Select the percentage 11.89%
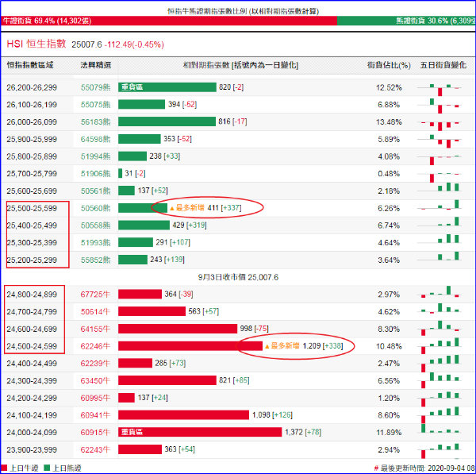The width and height of the screenshot is (476, 474). click(x=389, y=433)
